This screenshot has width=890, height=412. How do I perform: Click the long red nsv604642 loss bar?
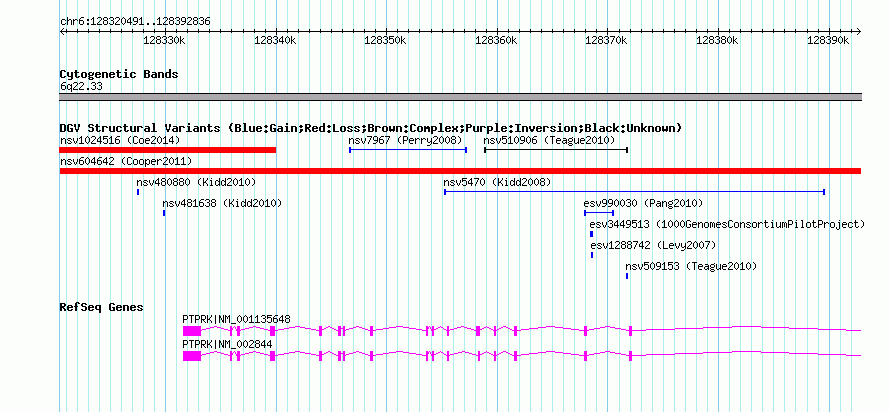coord(460,171)
